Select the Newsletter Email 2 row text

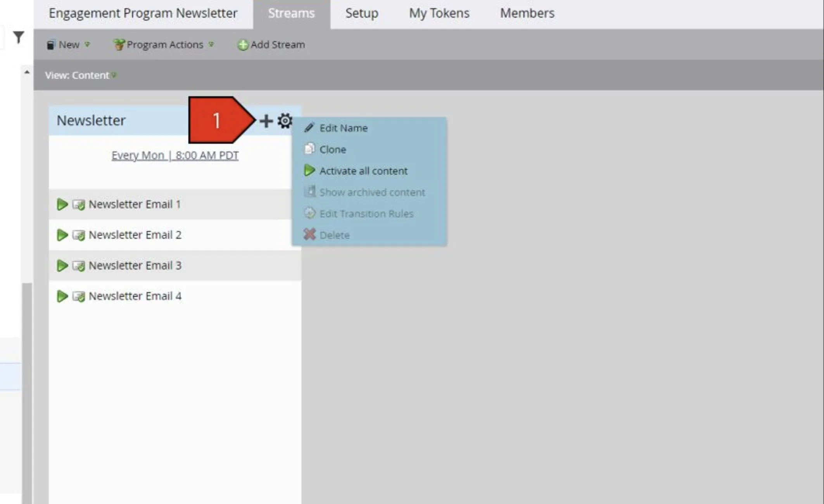tap(135, 235)
